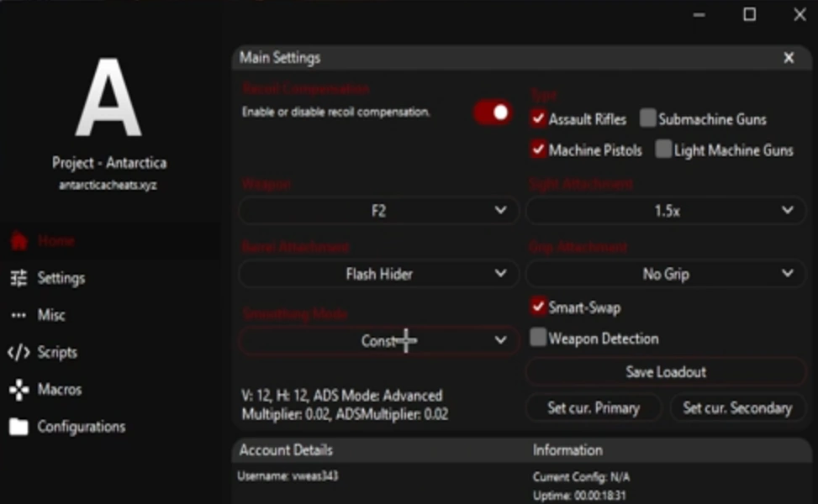Uncheck the Assault Rifles checkbox

click(538, 118)
